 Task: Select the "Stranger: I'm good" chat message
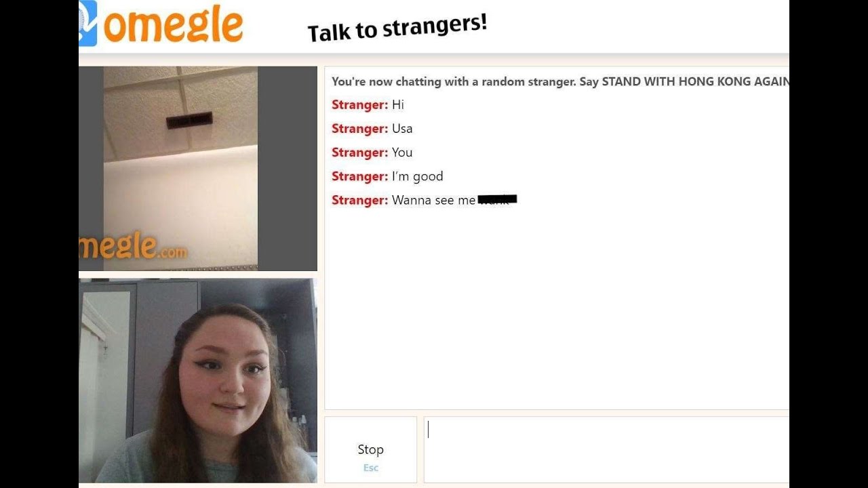click(x=387, y=176)
